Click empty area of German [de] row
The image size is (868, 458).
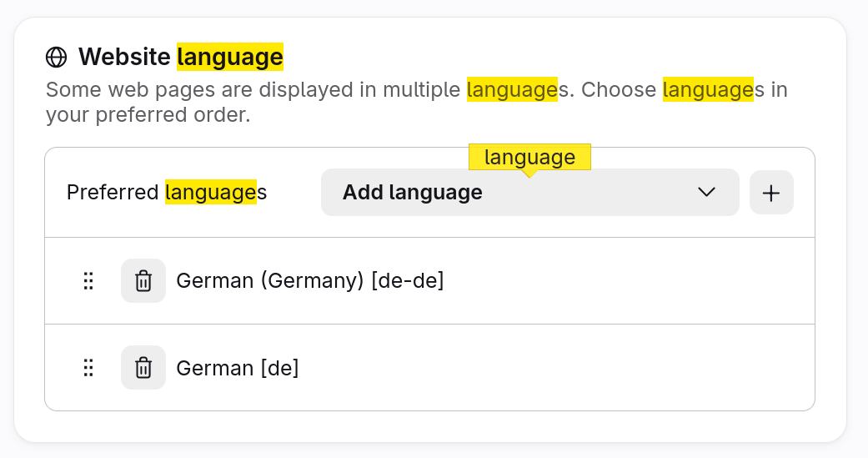click(554, 368)
